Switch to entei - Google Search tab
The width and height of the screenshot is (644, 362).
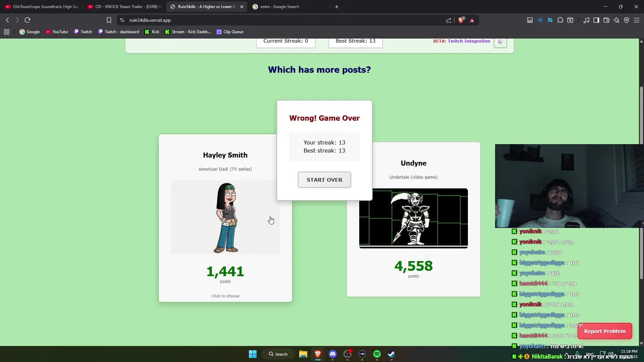pos(289,7)
